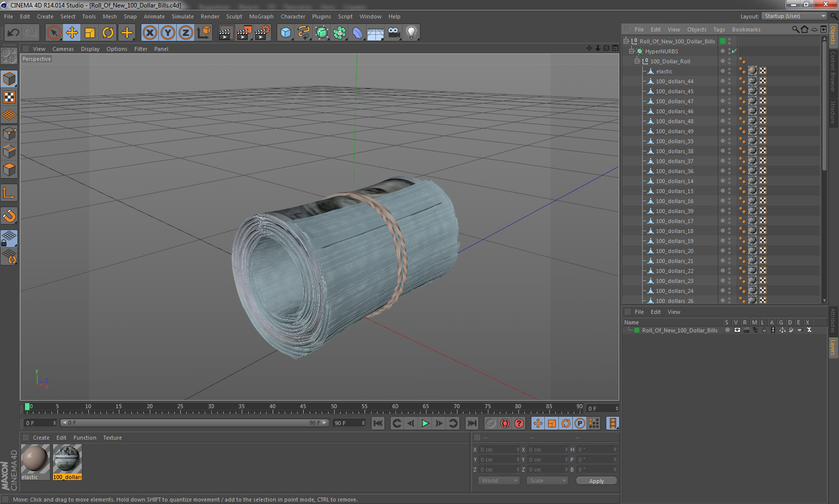This screenshot has height=504, width=839.
Task: Open the deformer objects icon
Action: point(358,33)
